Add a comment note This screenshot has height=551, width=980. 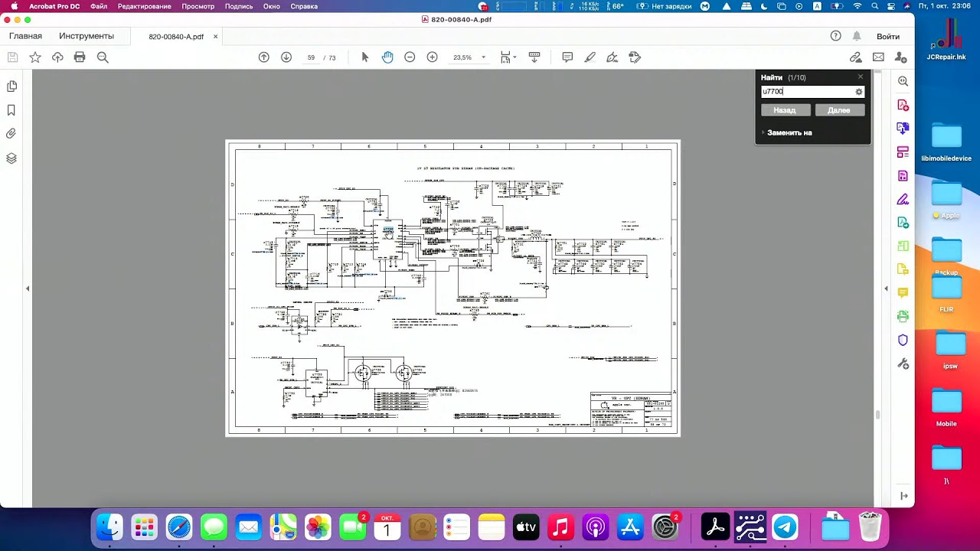point(567,57)
